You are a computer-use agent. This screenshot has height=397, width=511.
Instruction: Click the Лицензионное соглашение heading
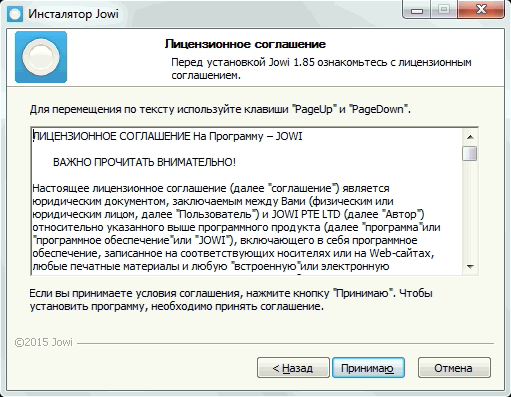click(245, 44)
